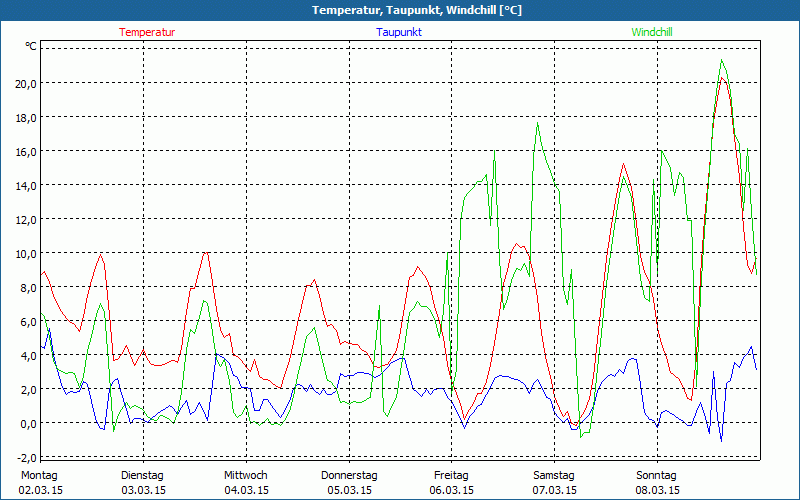This screenshot has height=500, width=800.
Task: Click the 18,0 y-axis value
Action: [x=26, y=118]
